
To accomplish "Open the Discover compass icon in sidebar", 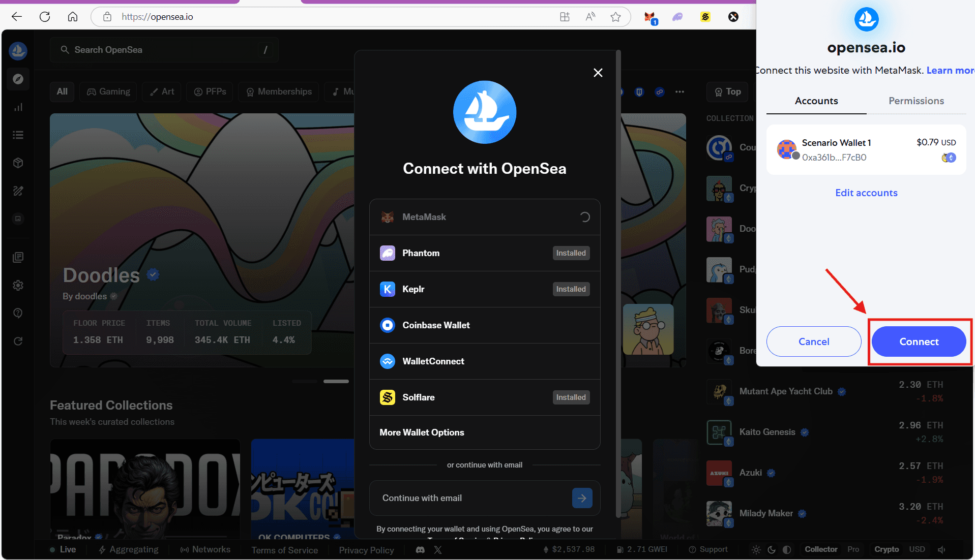I will [18, 79].
